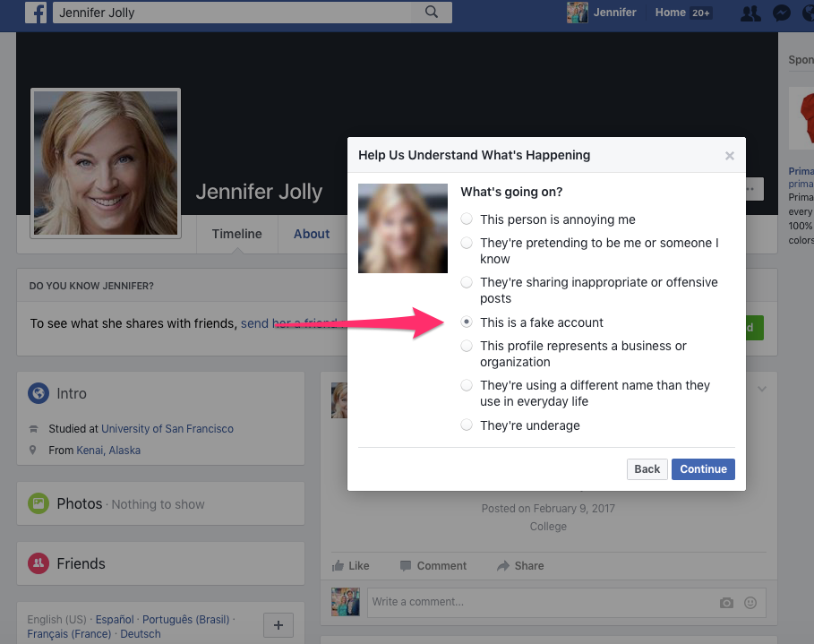Expand the post options chevron
Image resolution: width=814 pixels, height=644 pixels.
(761, 389)
